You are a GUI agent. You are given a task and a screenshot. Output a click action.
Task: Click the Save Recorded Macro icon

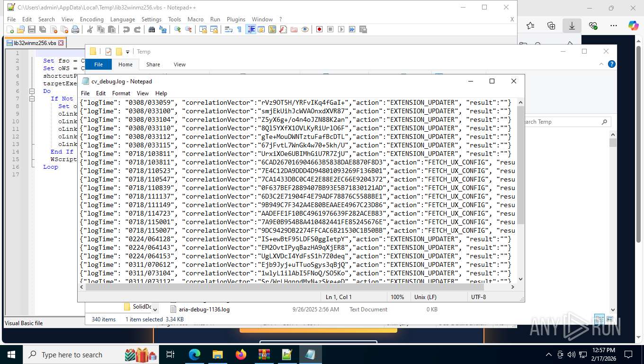pyautogui.click(x=363, y=29)
